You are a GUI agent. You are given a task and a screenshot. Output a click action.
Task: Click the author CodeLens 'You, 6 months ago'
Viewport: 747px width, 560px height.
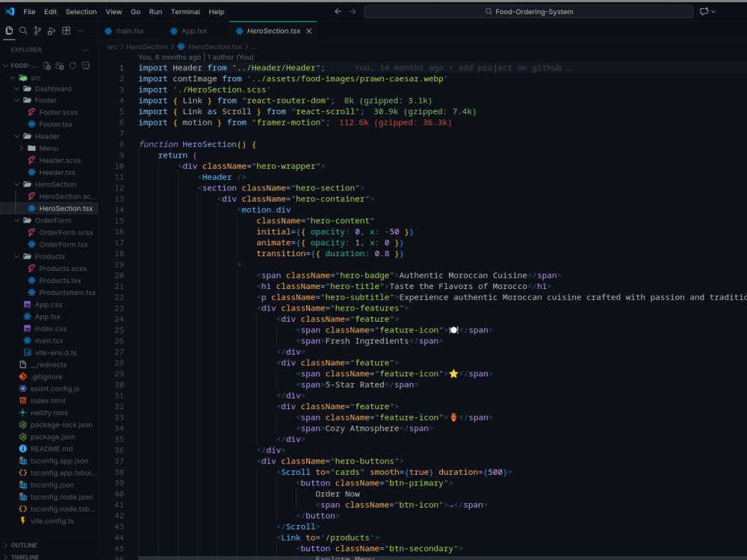[170, 57]
